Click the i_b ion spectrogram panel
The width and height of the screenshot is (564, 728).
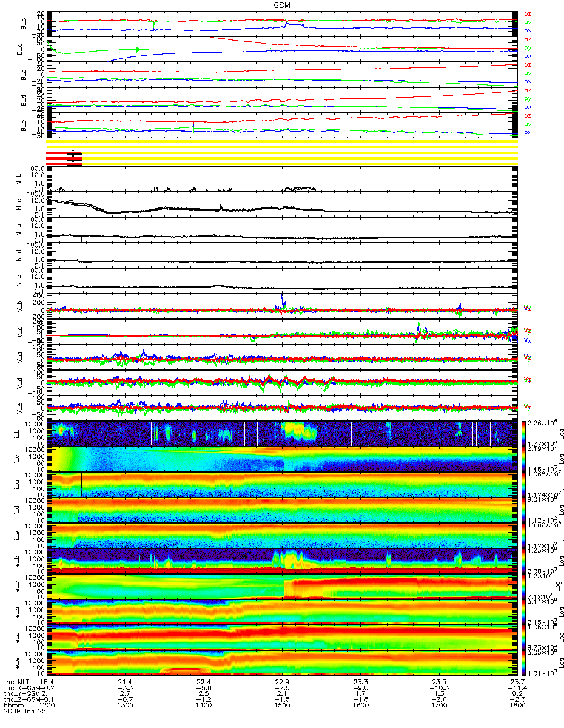[x=281, y=434]
